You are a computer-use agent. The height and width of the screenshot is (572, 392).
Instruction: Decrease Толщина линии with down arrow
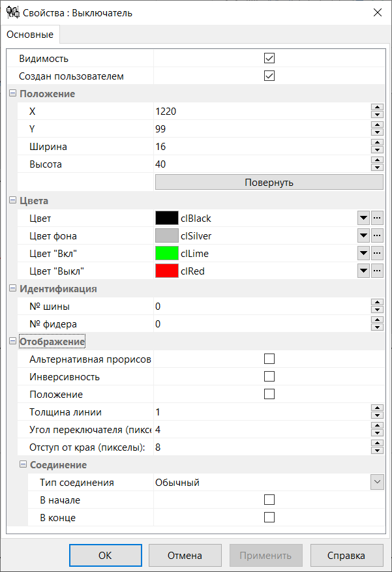click(377, 415)
